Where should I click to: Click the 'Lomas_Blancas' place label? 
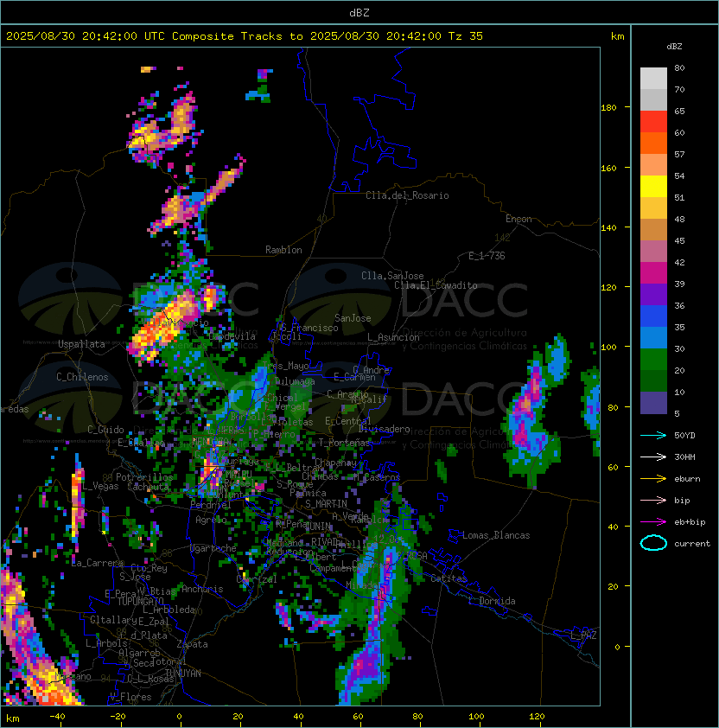tap(496, 535)
